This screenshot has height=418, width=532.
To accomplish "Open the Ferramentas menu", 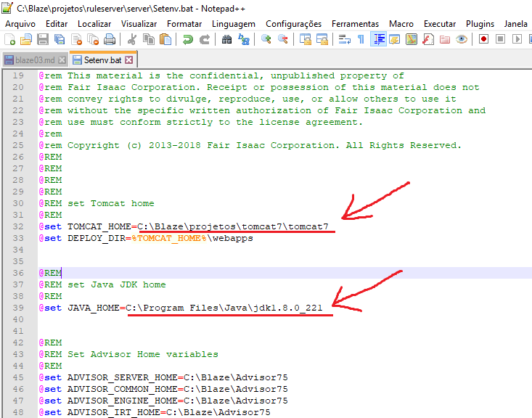I will click(355, 24).
